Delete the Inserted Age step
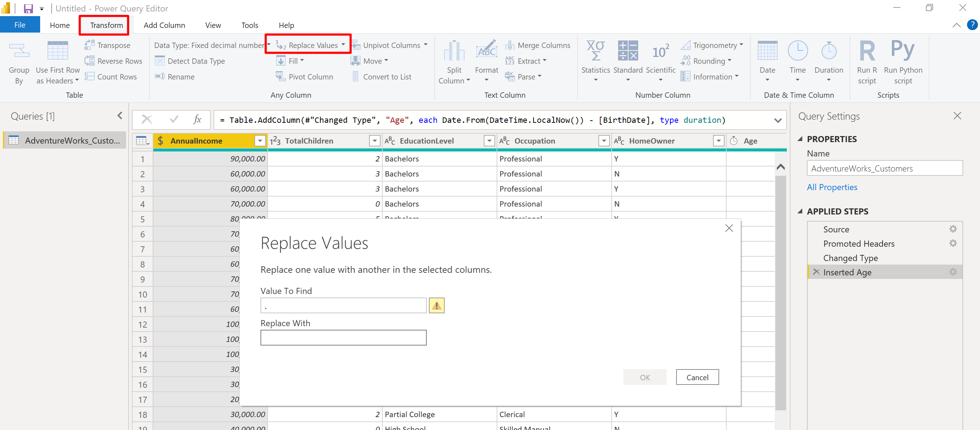980x430 pixels. point(816,272)
